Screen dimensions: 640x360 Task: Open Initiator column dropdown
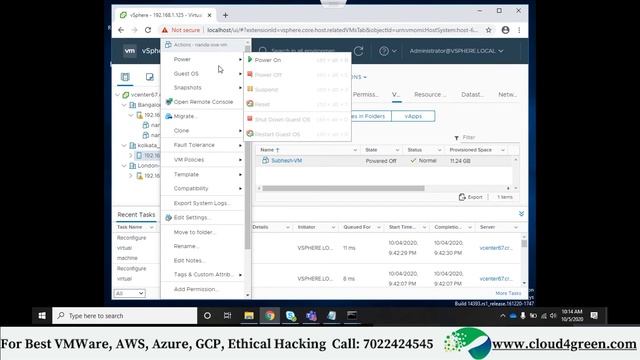click(333, 227)
